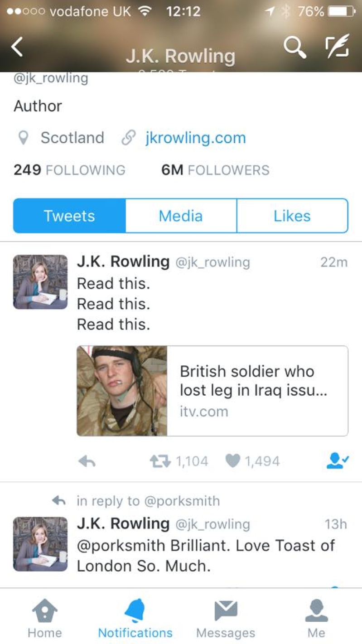362x644 pixels.
Task: Toggle the following status person icon
Action: [x=338, y=461]
